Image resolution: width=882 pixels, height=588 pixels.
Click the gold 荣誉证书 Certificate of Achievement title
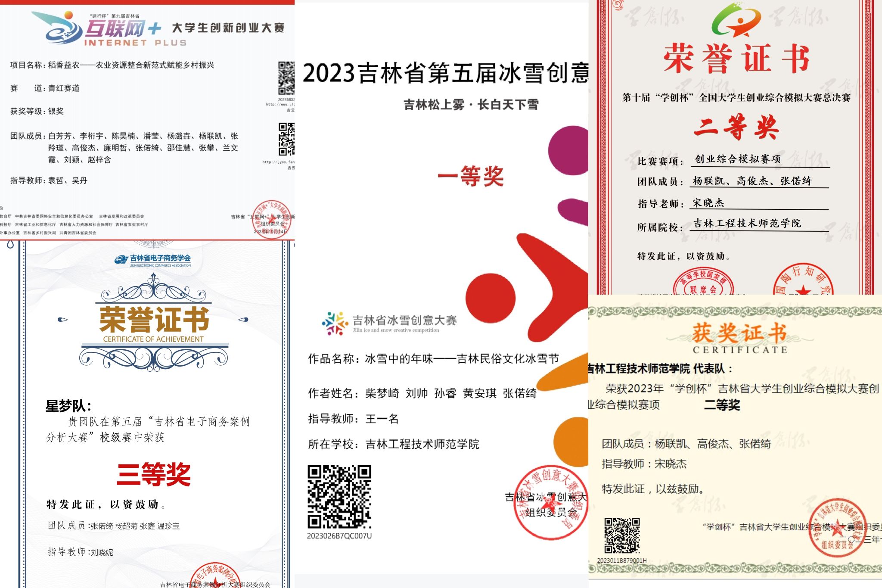click(154, 320)
